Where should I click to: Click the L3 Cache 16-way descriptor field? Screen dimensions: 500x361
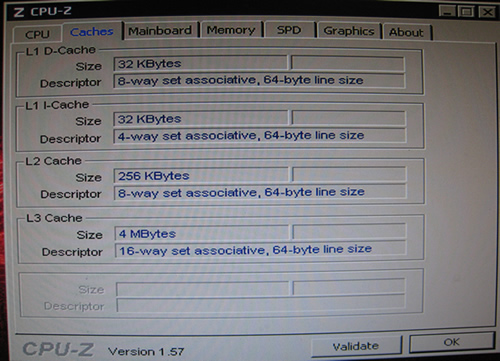click(260, 250)
